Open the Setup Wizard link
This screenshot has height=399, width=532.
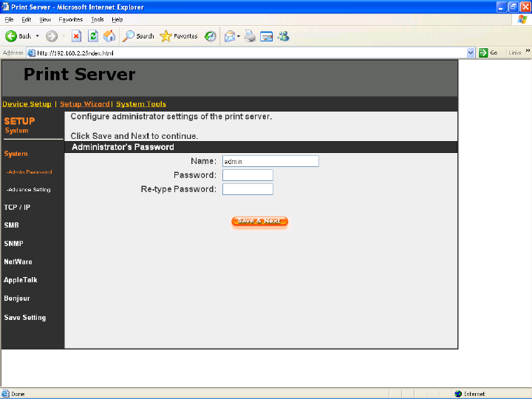click(85, 104)
